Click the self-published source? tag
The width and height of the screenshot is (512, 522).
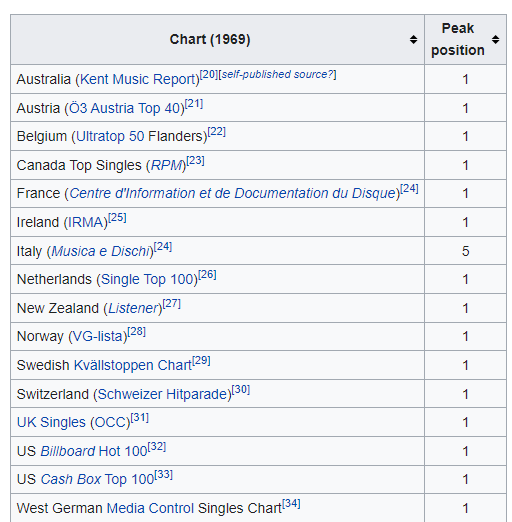coord(277,74)
